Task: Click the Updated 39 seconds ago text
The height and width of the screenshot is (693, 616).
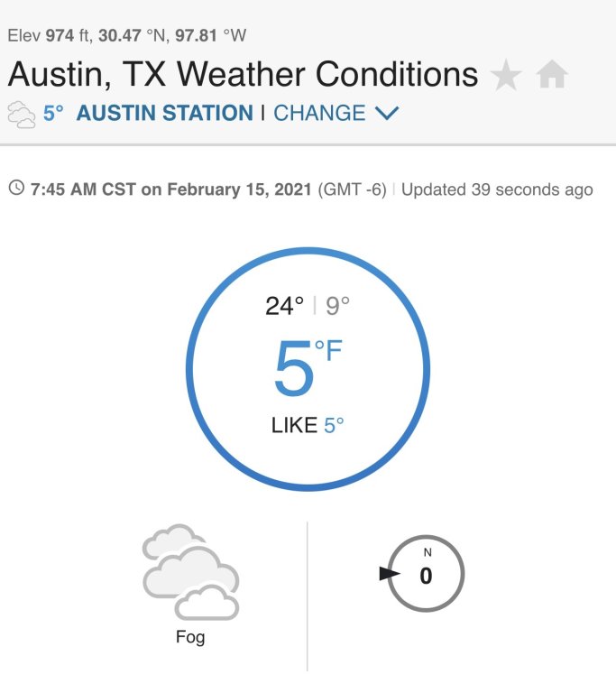Action: [x=497, y=189]
